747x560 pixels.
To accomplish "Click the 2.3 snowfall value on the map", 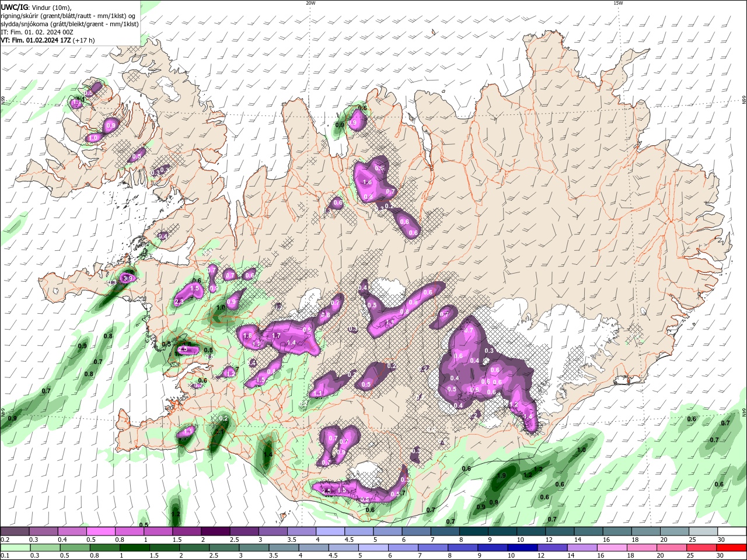I will point(179,302).
